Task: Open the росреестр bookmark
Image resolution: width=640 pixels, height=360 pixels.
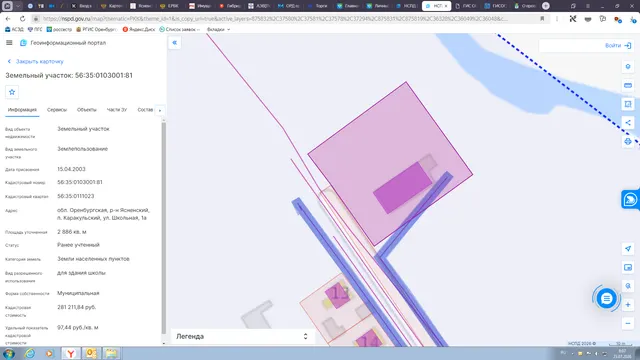Action: pos(59,29)
